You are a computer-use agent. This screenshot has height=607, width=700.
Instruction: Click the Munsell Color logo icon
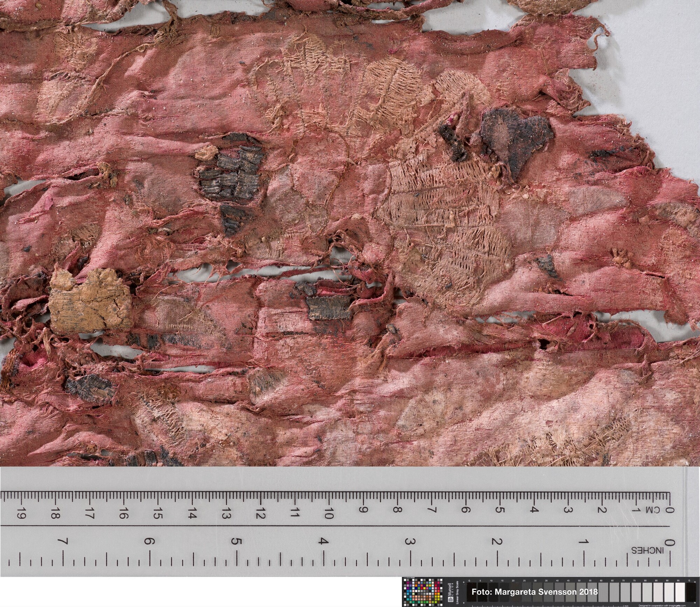pos(451,599)
